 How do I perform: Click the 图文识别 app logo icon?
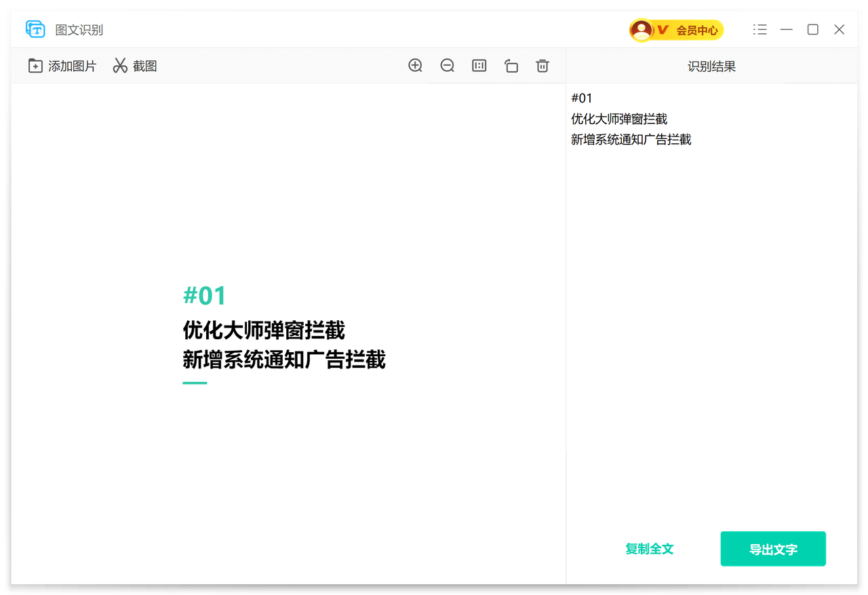[35, 29]
